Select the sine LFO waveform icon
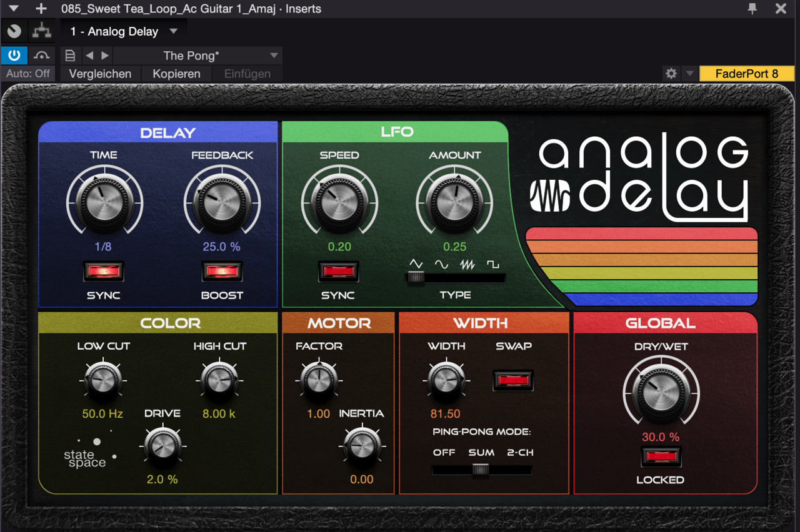Image resolution: width=800 pixels, height=532 pixels. pyautogui.click(x=441, y=264)
